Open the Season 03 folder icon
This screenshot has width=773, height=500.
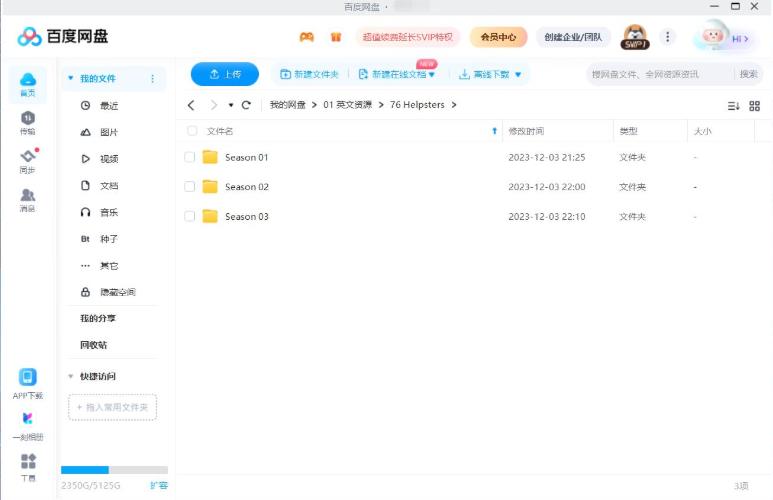click(x=210, y=216)
